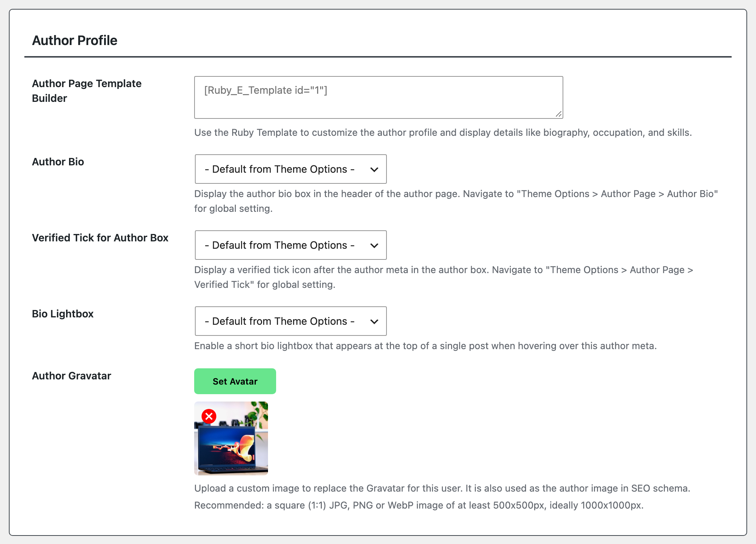Click the Author Bio label
The height and width of the screenshot is (544, 756).
(x=58, y=162)
